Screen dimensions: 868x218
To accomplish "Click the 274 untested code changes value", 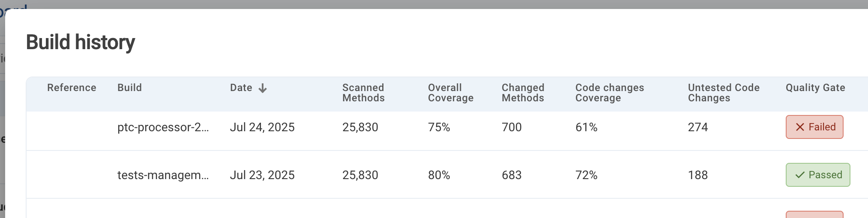I will click(697, 127).
